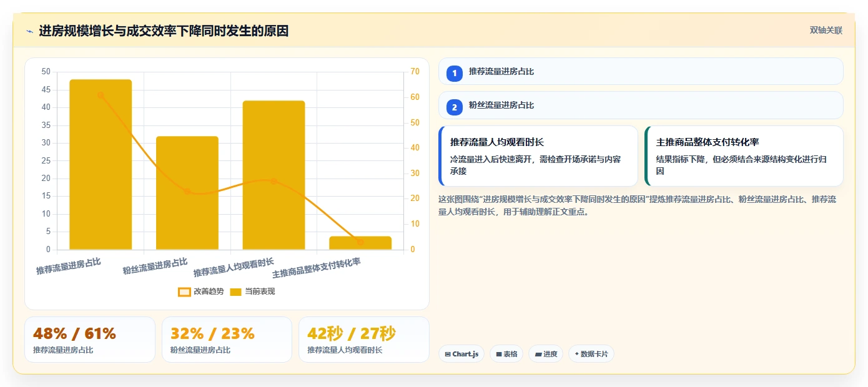Click the right axis value 70
This screenshot has height=387, width=868.
coord(415,72)
